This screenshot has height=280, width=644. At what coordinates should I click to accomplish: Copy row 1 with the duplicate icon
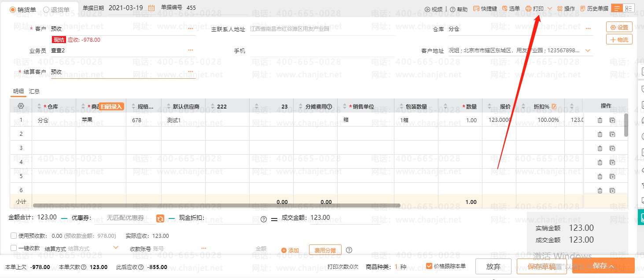(612, 120)
